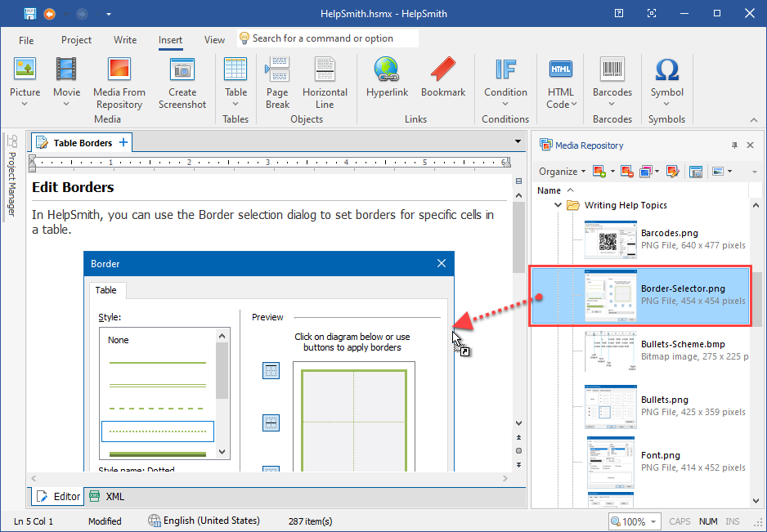This screenshot has width=767, height=532.
Task: Open the HTML Code dropdown arrow
Action: coord(574,104)
